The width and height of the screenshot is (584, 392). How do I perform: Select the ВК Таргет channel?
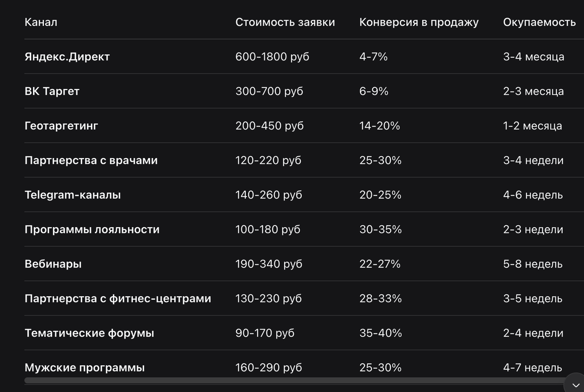point(52,91)
